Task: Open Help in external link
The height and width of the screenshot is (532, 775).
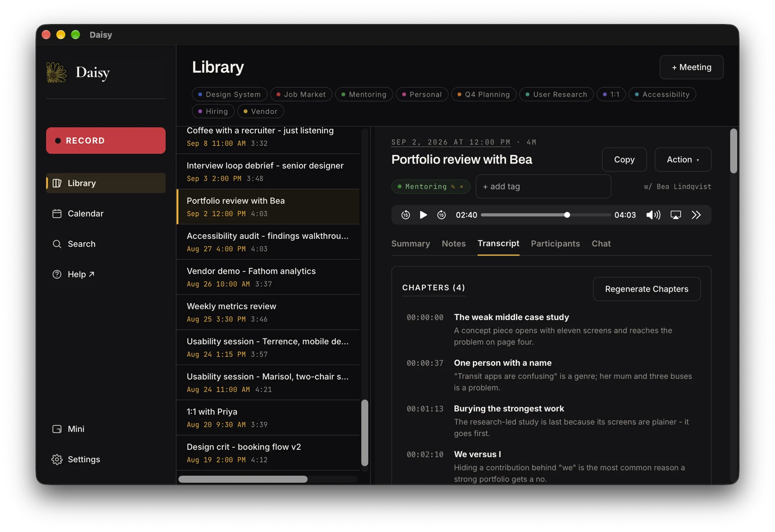Action: (105, 274)
